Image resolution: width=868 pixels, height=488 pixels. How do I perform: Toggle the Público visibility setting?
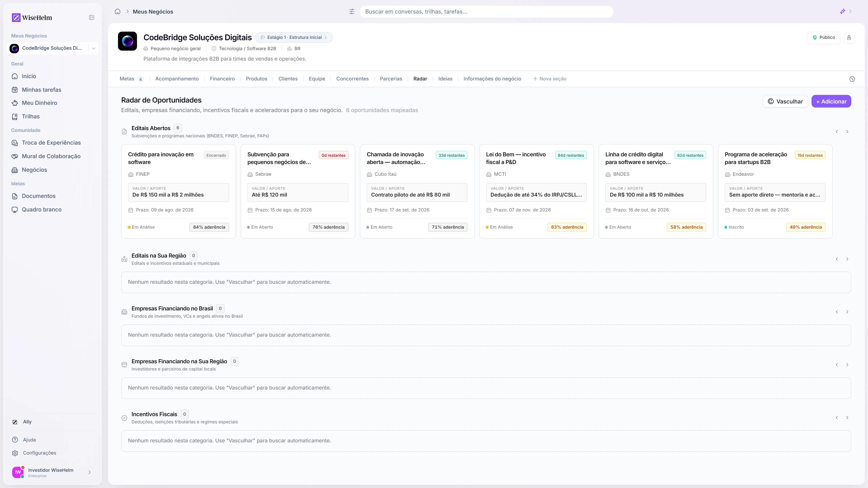click(823, 38)
